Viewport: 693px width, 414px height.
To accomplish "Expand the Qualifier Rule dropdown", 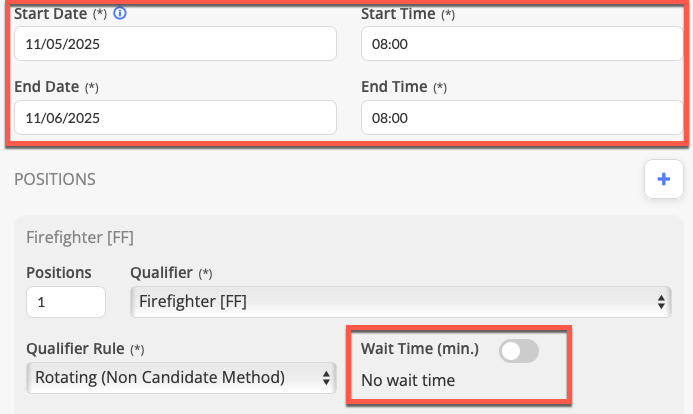I will 180,377.
